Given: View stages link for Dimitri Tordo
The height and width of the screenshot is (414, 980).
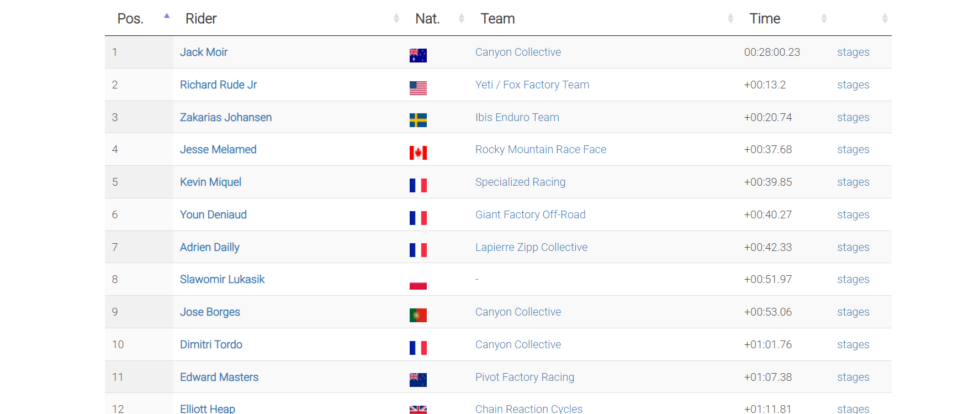Looking at the screenshot, I should pos(853,344).
